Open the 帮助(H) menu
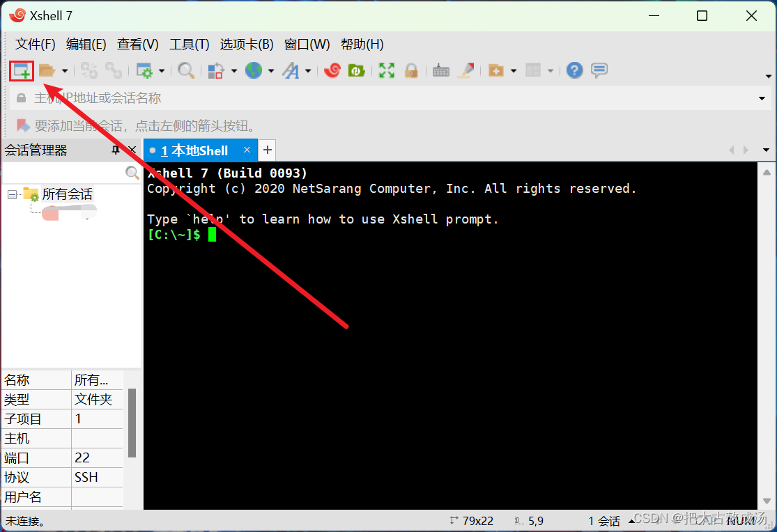The image size is (777, 532). coord(362,45)
